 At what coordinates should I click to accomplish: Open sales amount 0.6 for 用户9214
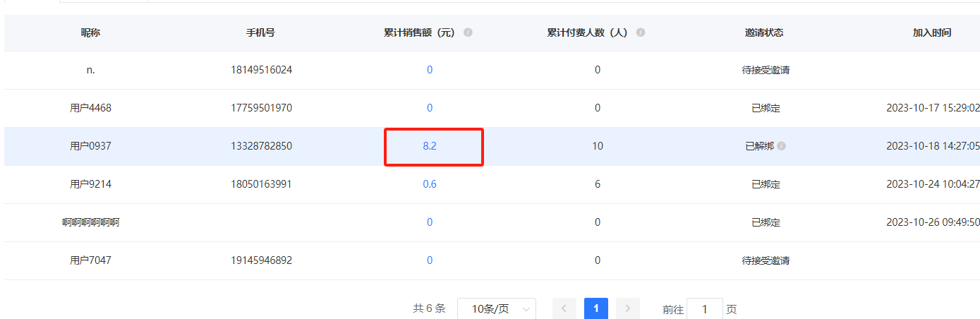coord(430,184)
